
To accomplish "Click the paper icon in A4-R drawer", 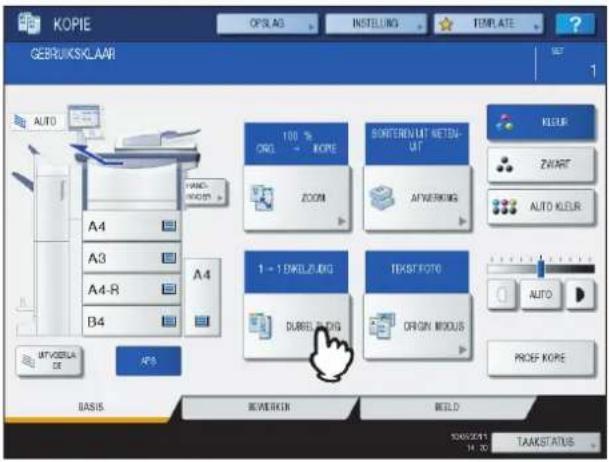I will pyautogui.click(x=169, y=289).
